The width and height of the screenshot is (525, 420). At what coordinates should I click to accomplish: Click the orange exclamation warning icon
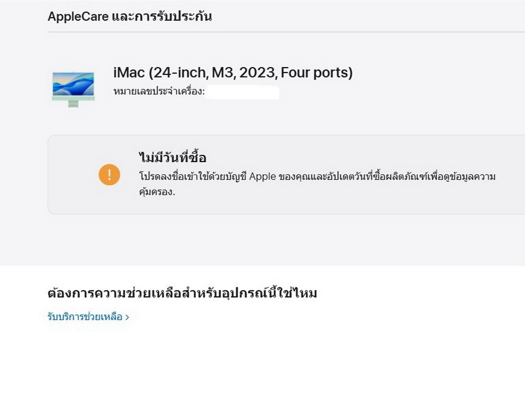coord(110,175)
